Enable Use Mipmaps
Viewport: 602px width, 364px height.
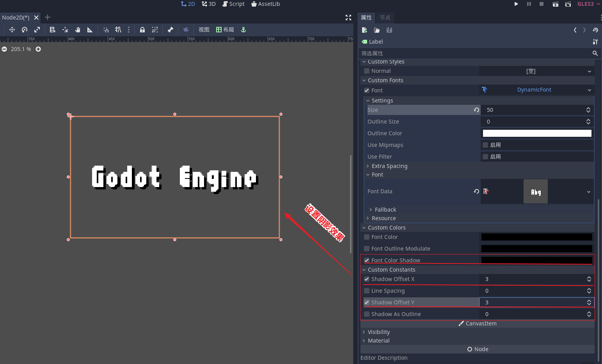point(485,145)
